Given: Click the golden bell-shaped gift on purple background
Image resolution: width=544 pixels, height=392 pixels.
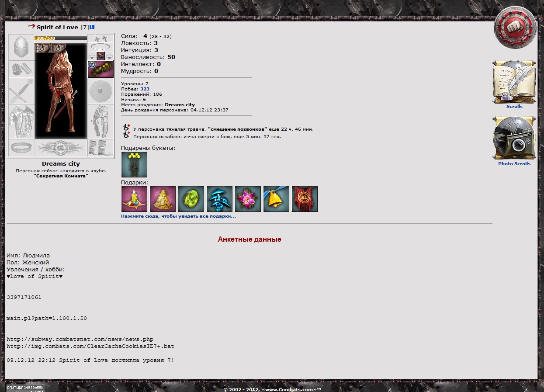Looking at the screenshot, I should pos(163,199).
